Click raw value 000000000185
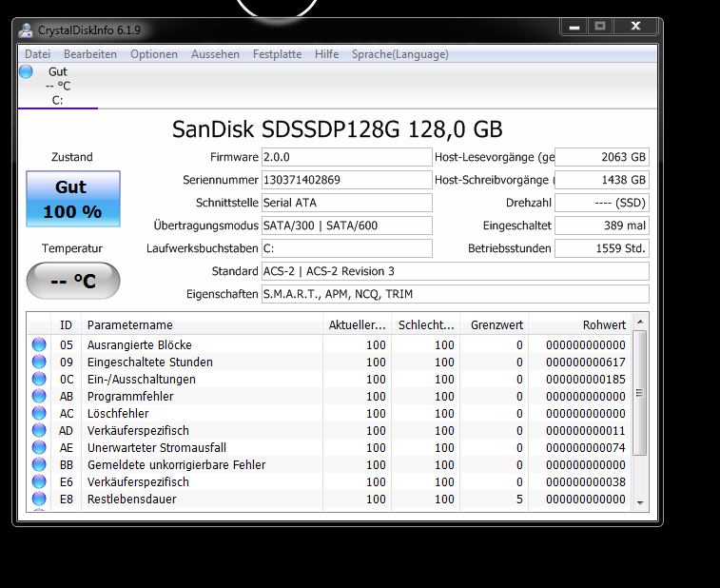720x588 pixels. coord(586,379)
